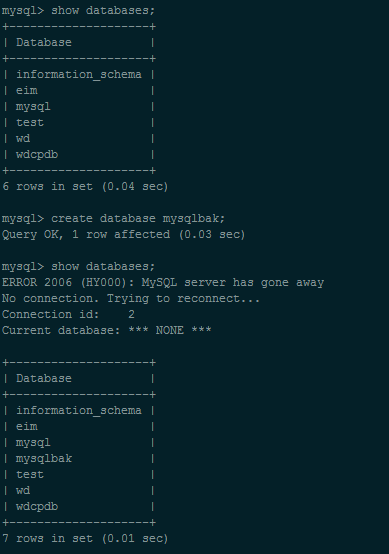This screenshot has width=389, height=554.
Task: Click the 'Connection id: 2' line
Action: pyautogui.click(x=68, y=314)
